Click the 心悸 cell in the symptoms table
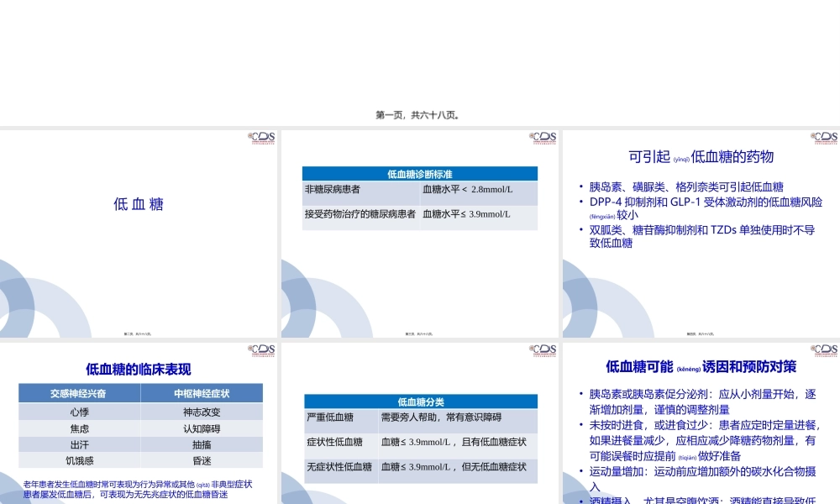Image resolution: width=840 pixels, height=504 pixels. tap(80, 412)
